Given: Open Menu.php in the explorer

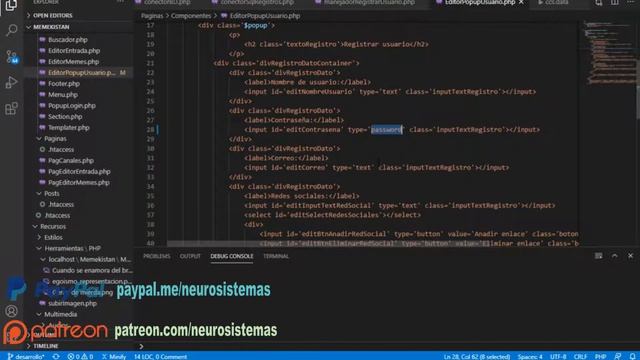Looking at the screenshot, I should (63, 95).
